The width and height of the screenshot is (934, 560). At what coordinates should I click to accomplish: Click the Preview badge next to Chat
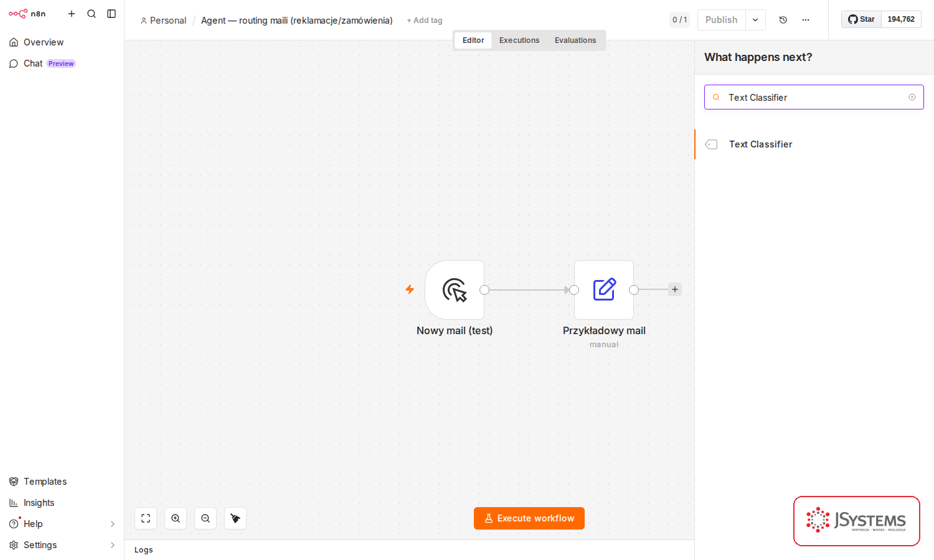pyautogui.click(x=61, y=63)
